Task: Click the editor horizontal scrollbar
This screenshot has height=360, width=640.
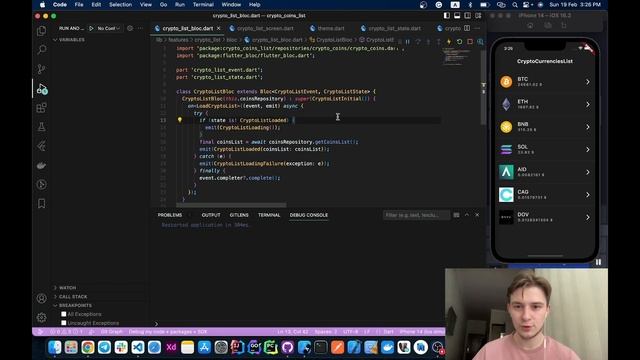Action: [231, 205]
